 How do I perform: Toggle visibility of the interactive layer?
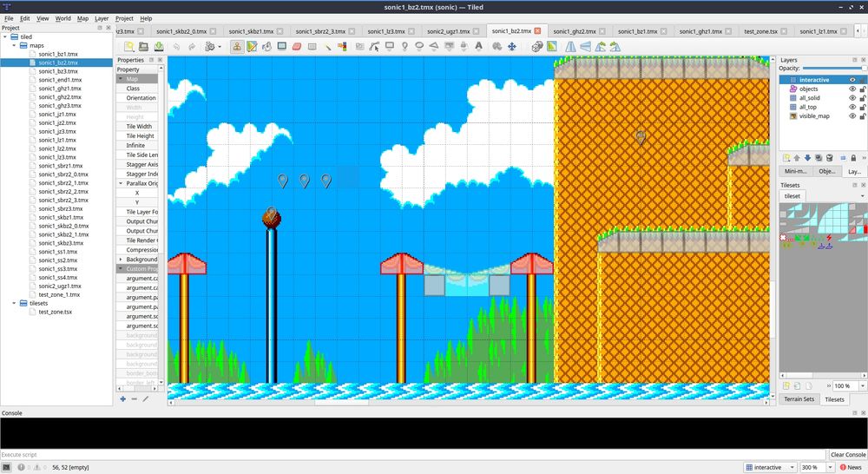852,80
